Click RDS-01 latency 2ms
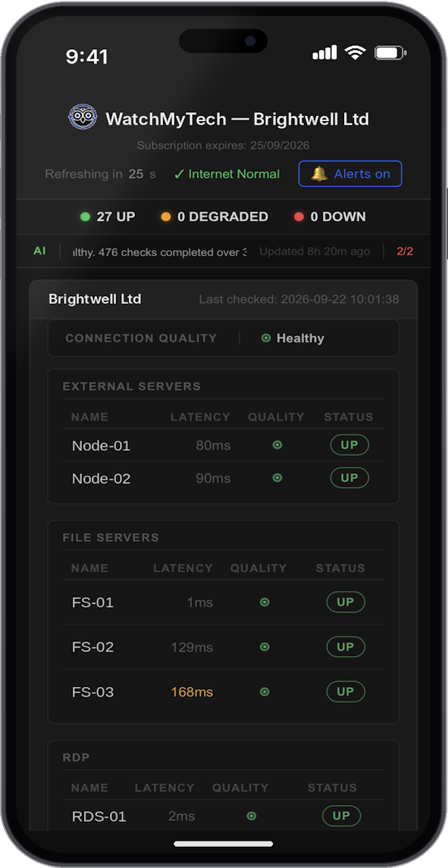 pyautogui.click(x=182, y=816)
